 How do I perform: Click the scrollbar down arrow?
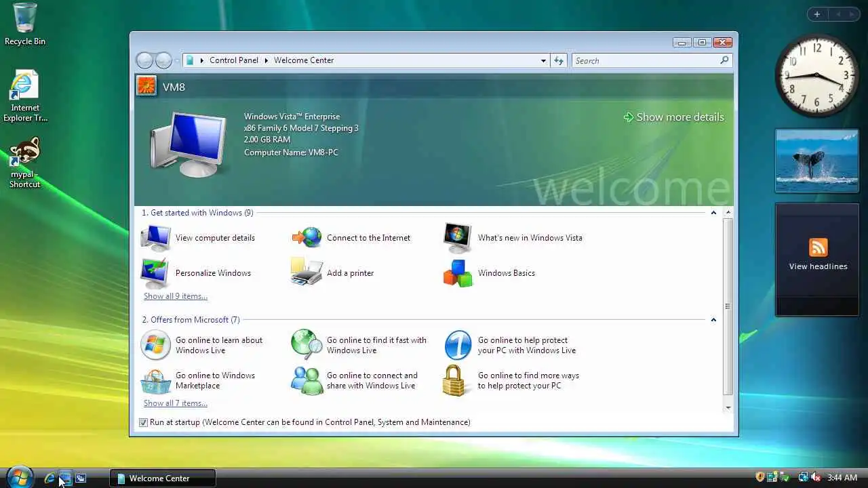click(728, 407)
